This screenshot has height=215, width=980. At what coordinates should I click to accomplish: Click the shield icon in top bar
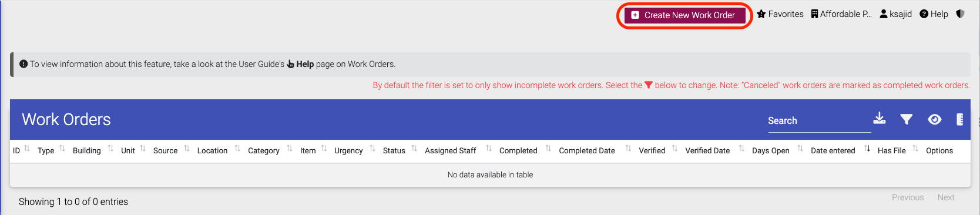pos(960,14)
